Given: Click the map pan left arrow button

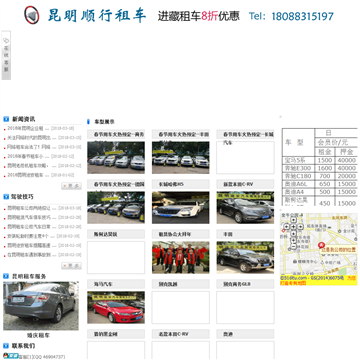Looking at the screenshot, I should (287, 227).
